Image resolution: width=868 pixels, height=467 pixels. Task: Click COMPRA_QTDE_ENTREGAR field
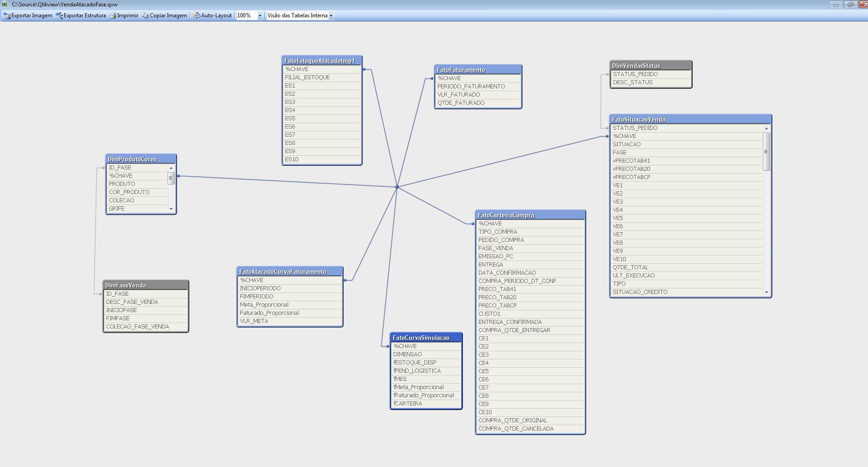(x=530, y=330)
